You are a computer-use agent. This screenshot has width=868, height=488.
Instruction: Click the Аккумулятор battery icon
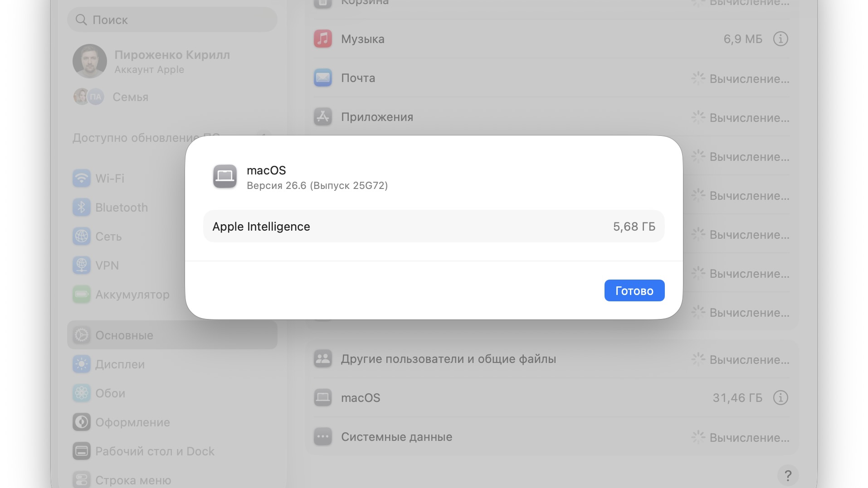click(82, 294)
